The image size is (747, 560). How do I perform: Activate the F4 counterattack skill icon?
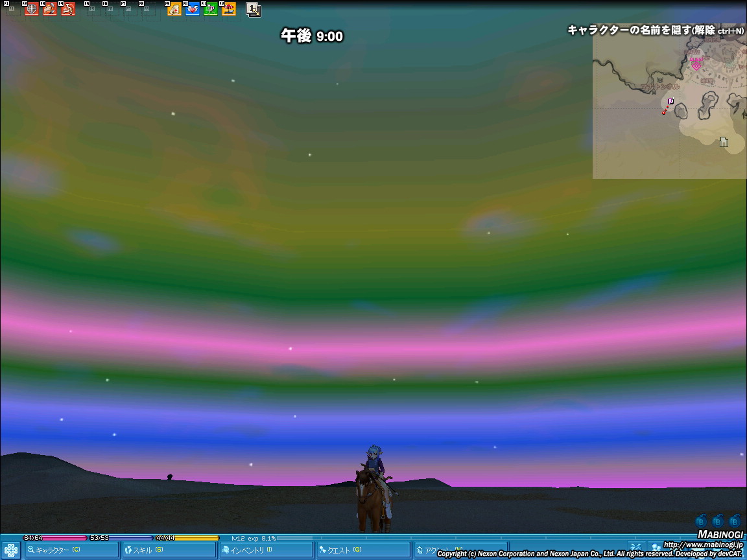[68, 9]
